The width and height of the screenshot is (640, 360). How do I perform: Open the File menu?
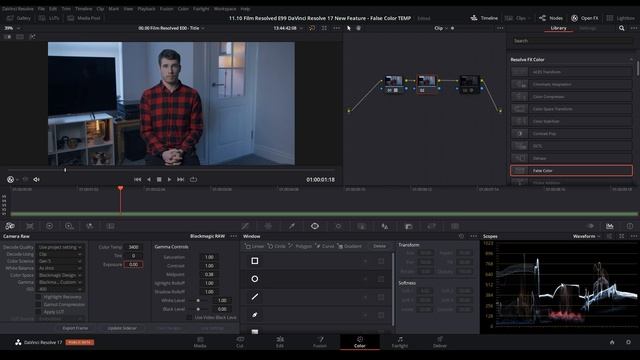click(x=41, y=9)
